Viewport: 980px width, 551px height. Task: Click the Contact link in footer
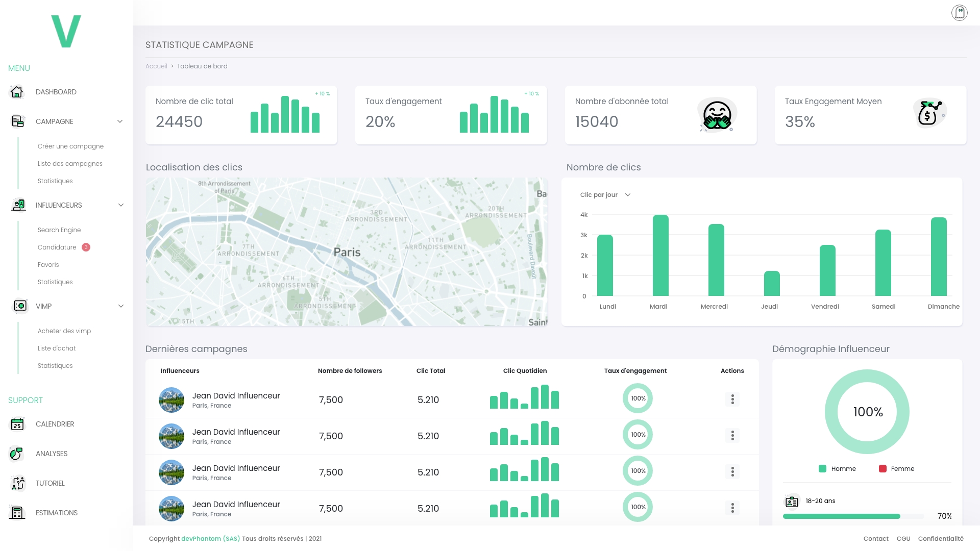[876, 538]
